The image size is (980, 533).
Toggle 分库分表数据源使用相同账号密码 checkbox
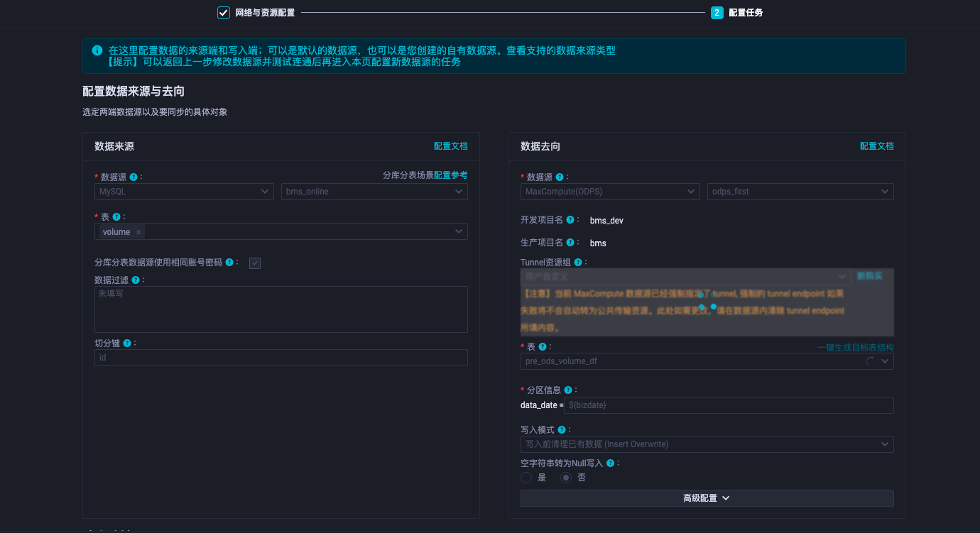tap(255, 263)
